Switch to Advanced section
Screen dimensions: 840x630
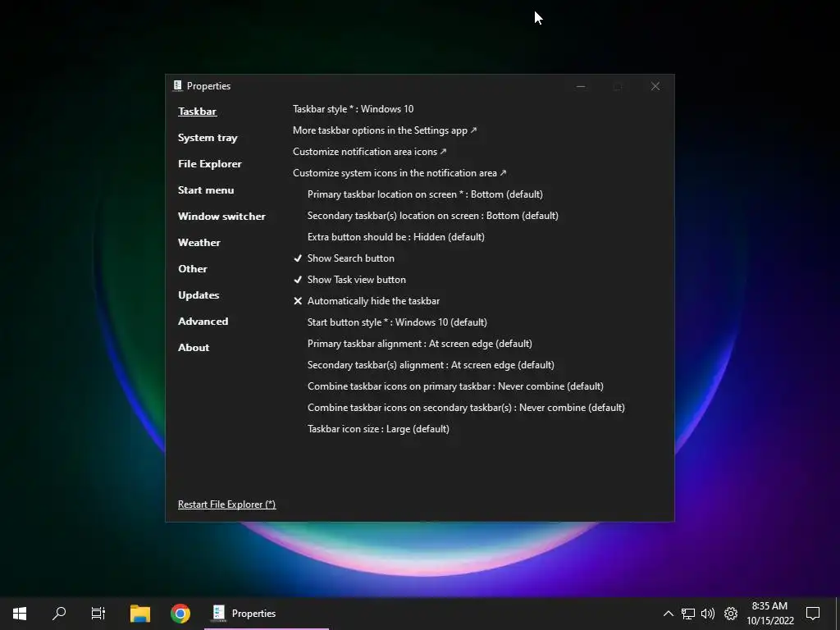[x=203, y=322]
